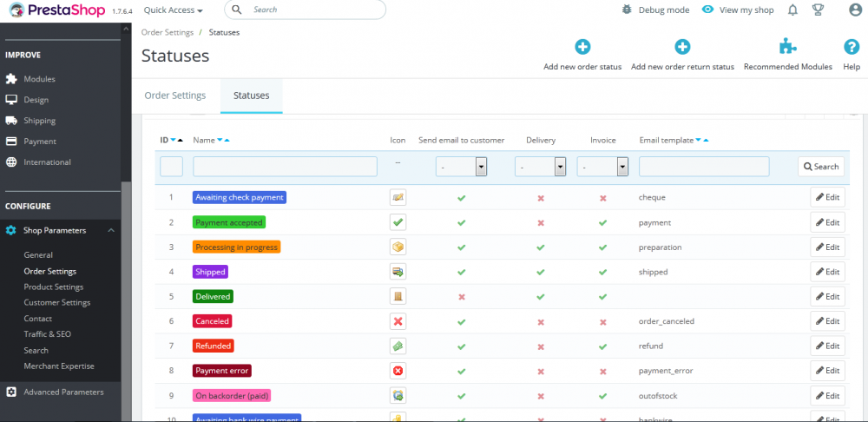Open the Delivery filter dropdown
The height and width of the screenshot is (422, 868).
click(x=540, y=167)
